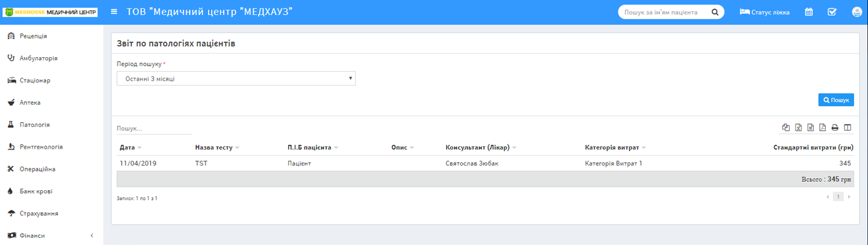Click the magnifier in patient search
868x245 pixels.
click(x=715, y=12)
